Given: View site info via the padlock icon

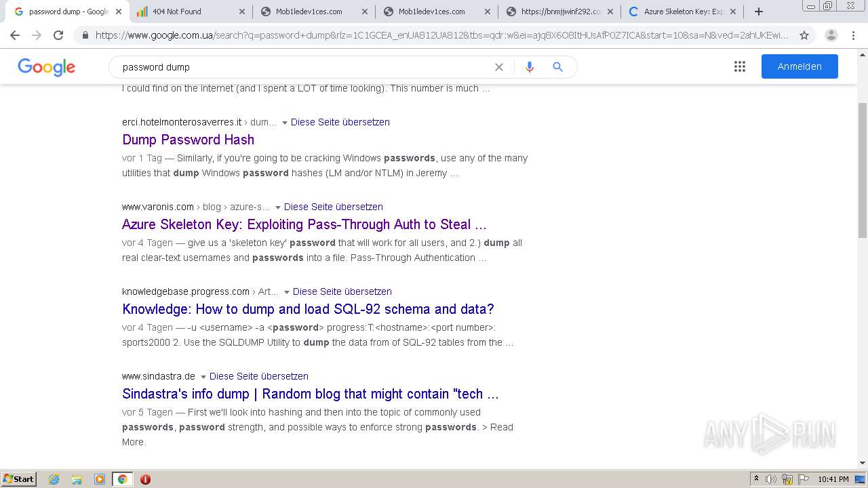Looking at the screenshot, I should pos(85,35).
